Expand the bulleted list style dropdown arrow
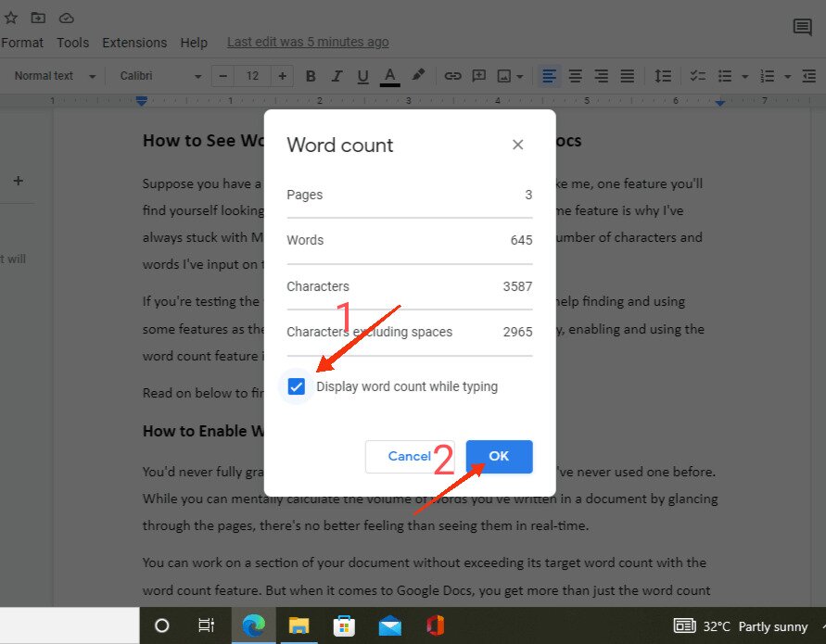 point(744,77)
